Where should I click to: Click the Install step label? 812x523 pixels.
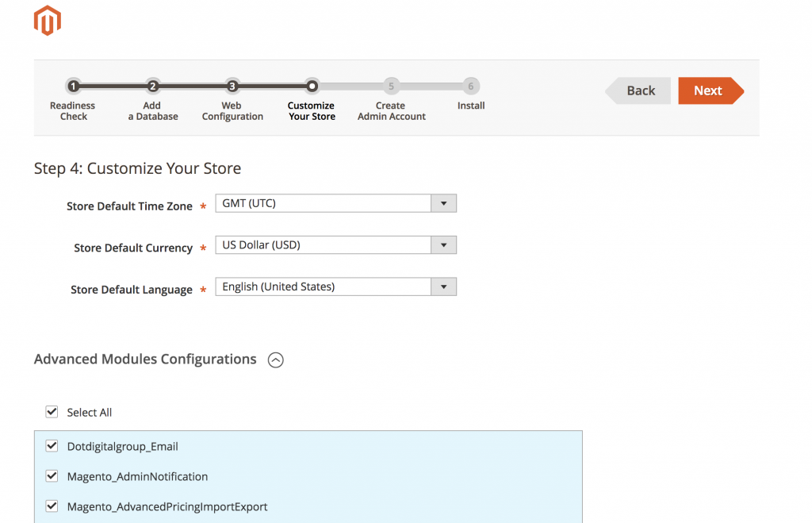pyautogui.click(x=470, y=105)
